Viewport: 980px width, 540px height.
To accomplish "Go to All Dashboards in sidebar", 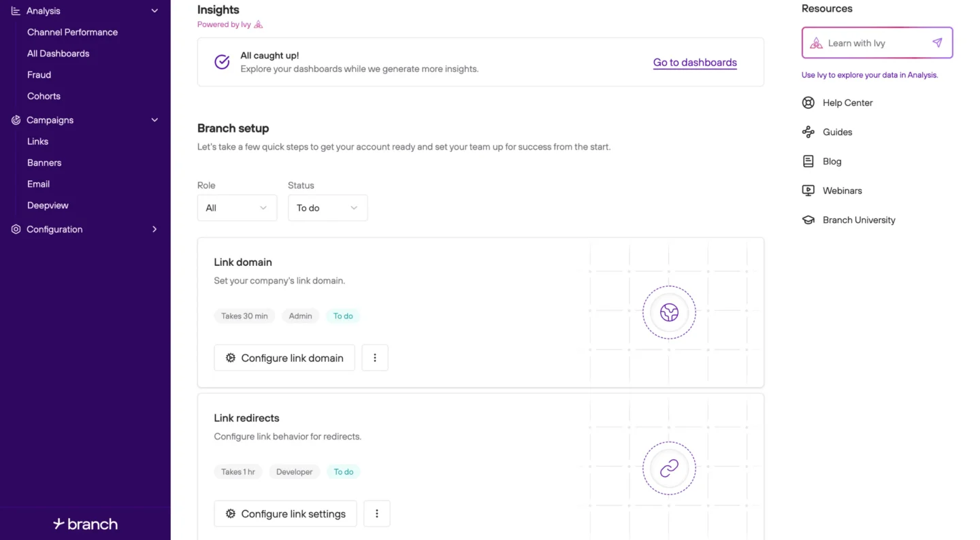I will (x=58, y=54).
